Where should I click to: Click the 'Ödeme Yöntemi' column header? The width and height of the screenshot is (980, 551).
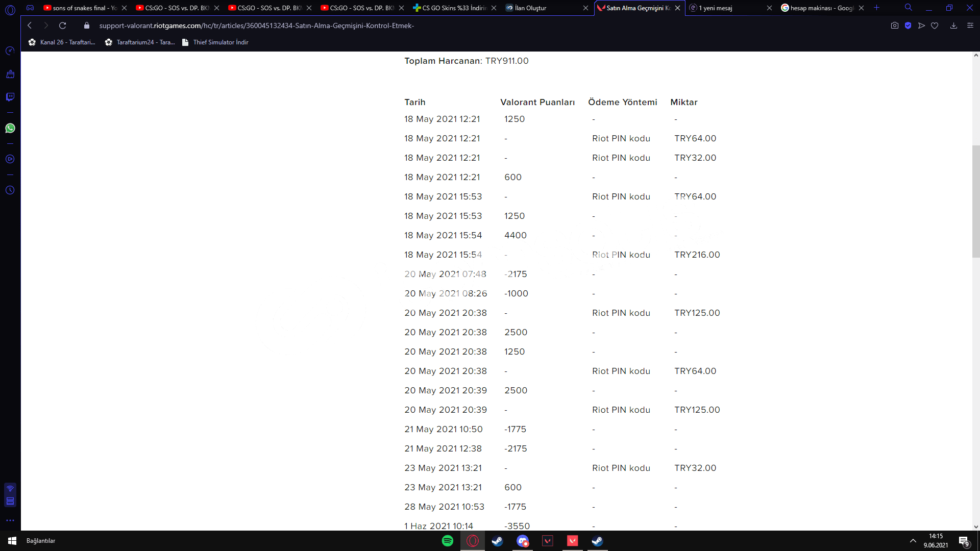pos(623,102)
